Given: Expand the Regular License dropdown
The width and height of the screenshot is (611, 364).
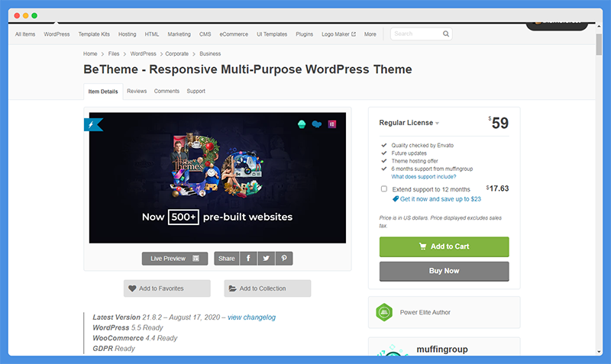Looking at the screenshot, I should coord(409,123).
